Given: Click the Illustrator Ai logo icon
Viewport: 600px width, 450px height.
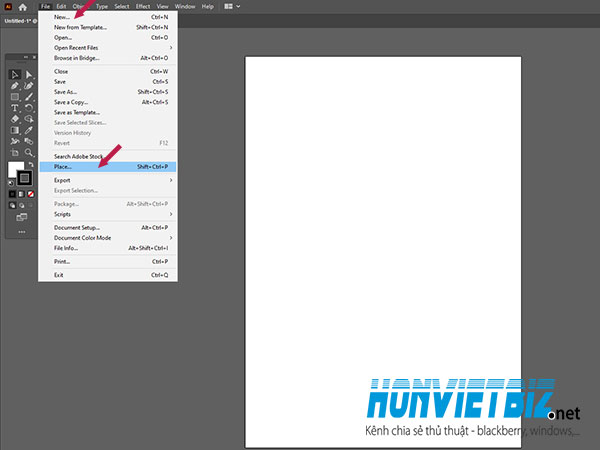Looking at the screenshot, I should pyautogui.click(x=8, y=7).
